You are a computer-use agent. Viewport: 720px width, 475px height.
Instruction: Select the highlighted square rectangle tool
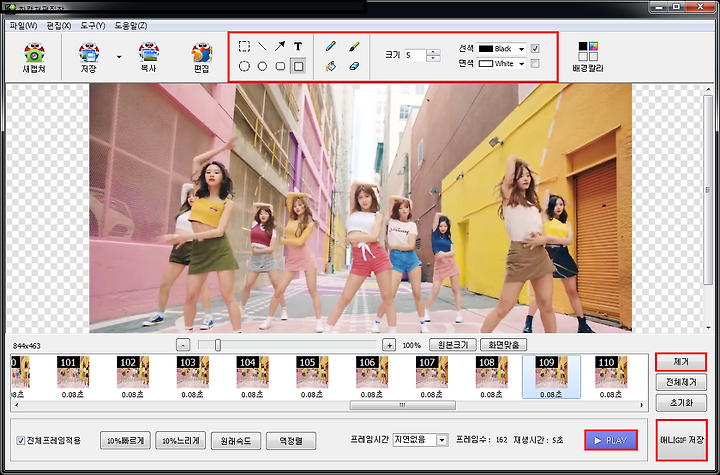coord(298,67)
